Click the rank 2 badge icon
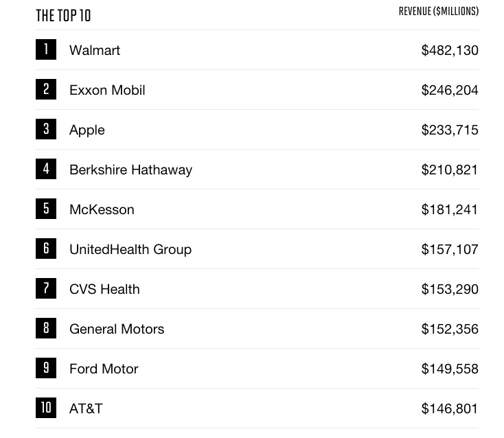 point(46,89)
